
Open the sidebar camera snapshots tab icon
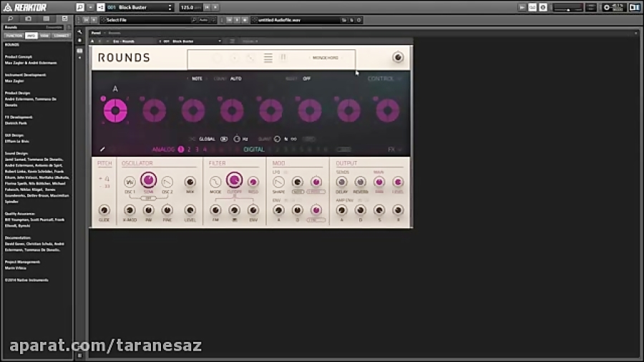tap(29, 19)
